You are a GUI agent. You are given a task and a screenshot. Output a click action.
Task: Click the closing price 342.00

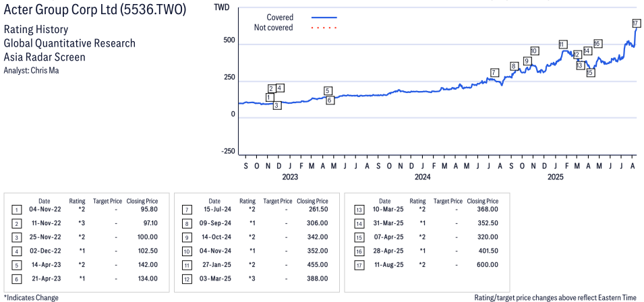coord(318,237)
